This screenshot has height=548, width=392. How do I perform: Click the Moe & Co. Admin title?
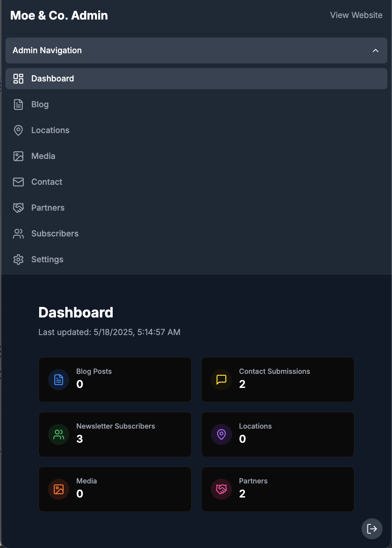coord(59,15)
